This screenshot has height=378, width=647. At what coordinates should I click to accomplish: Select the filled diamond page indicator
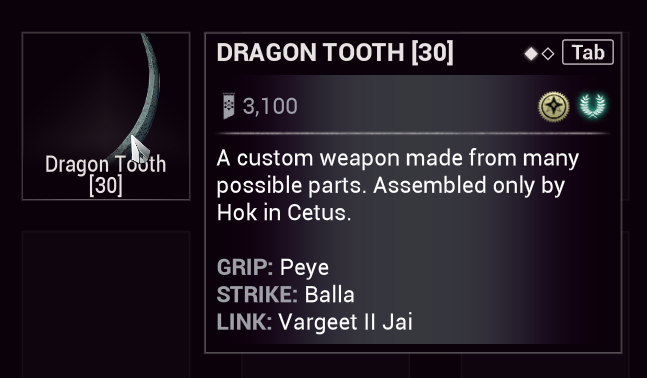coord(531,54)
